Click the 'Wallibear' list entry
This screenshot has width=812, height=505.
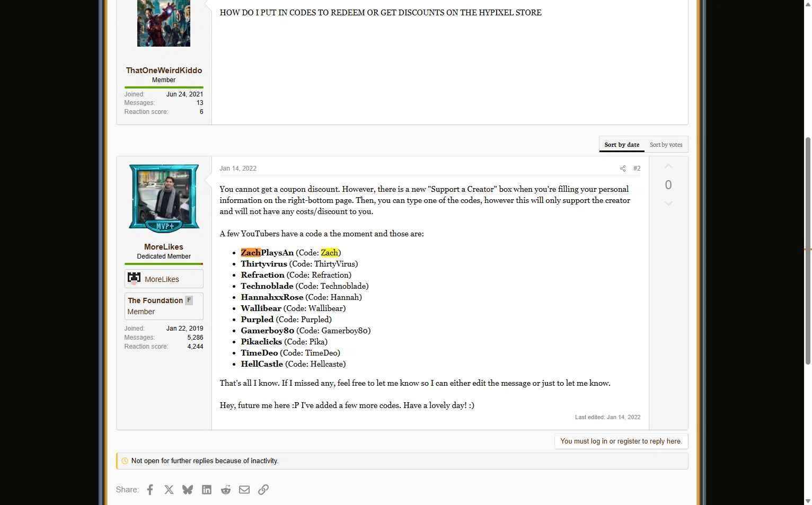[293, 308]
